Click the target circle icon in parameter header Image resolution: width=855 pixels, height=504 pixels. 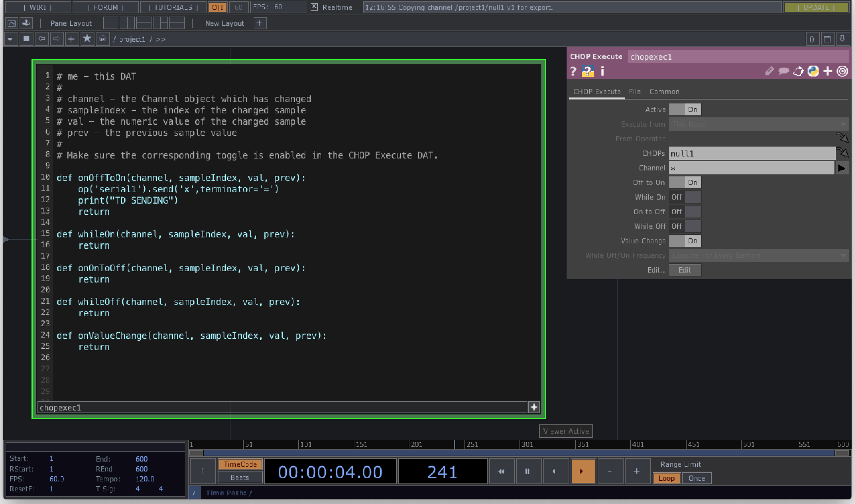(x=842, y=71)
